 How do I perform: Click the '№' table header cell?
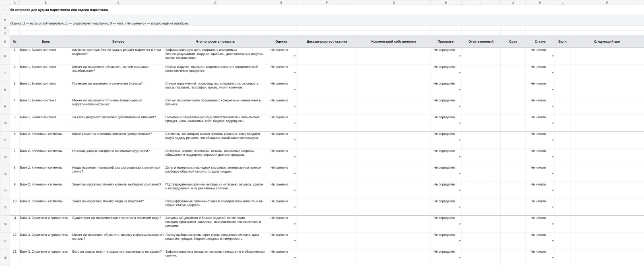coord(14,41)
